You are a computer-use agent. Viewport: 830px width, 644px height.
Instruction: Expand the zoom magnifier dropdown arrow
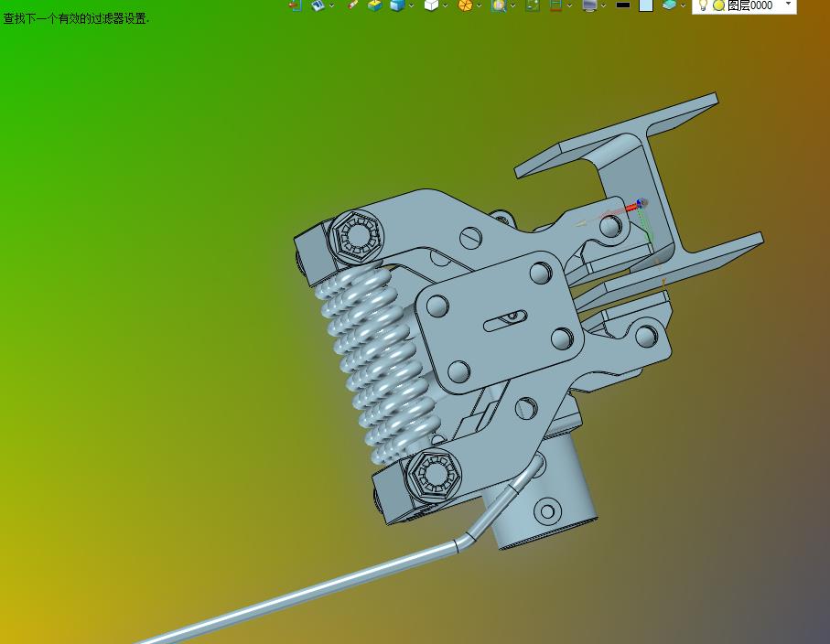pos(513,5)
